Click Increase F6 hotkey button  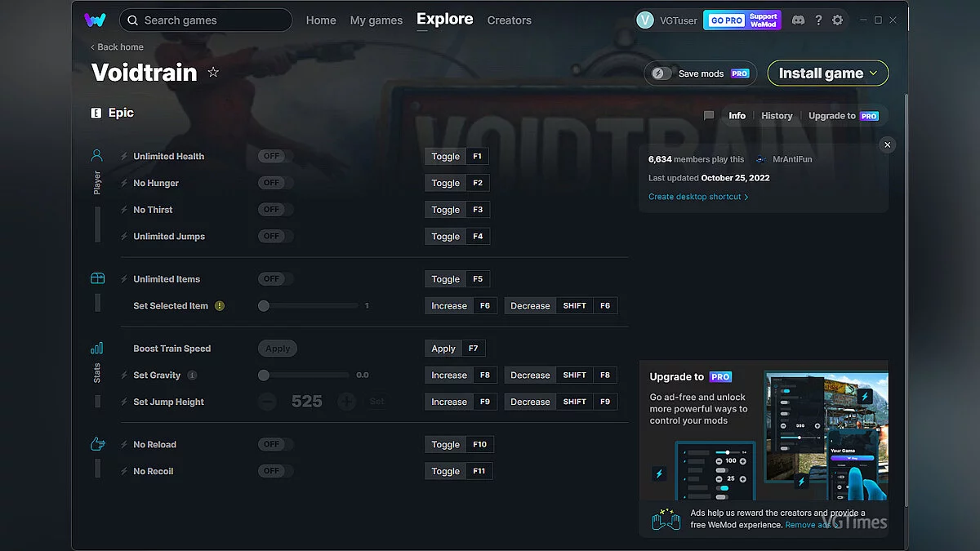point(461,306)
